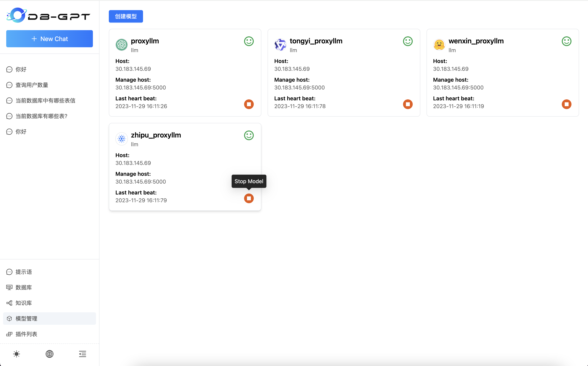Stop the zhipu_proxyllm model
The width and height of the screenshot is (588, 366).
pyautogui.click(x=249, y=199)
